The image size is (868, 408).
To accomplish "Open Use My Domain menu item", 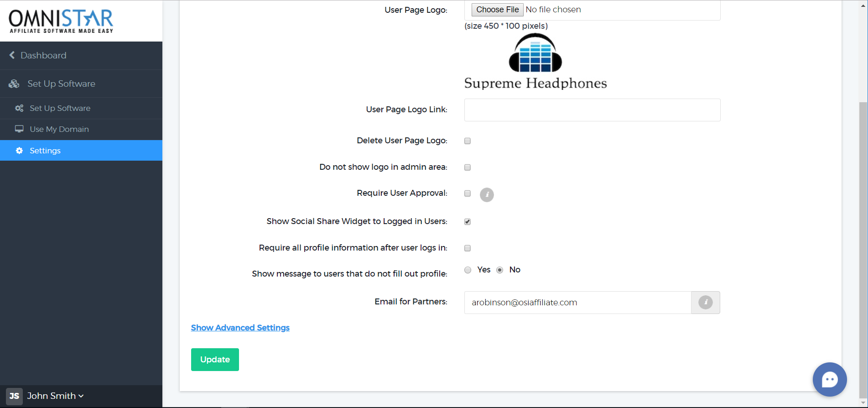I will coord(81,129).
